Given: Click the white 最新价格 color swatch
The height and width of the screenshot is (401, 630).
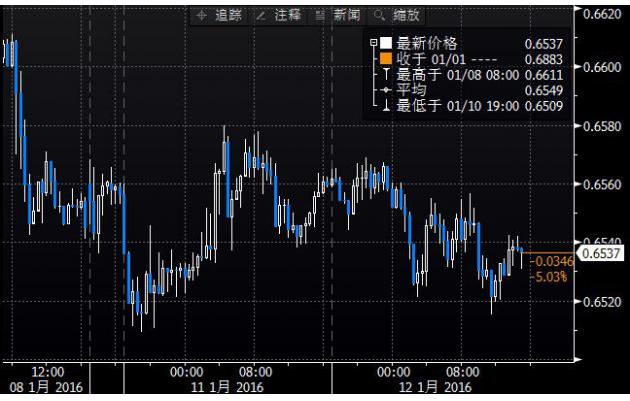Looking at the screenshot, I should (x=386, y=43).
